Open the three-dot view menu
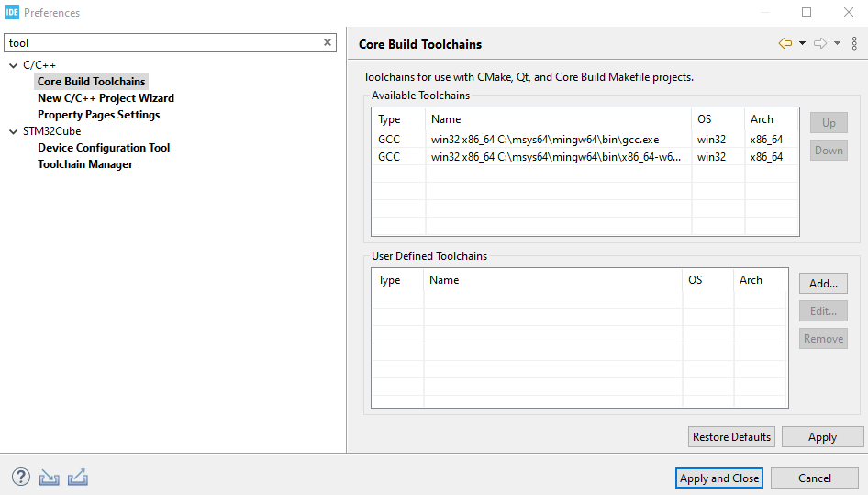The image size is (868, 495). 855,43
